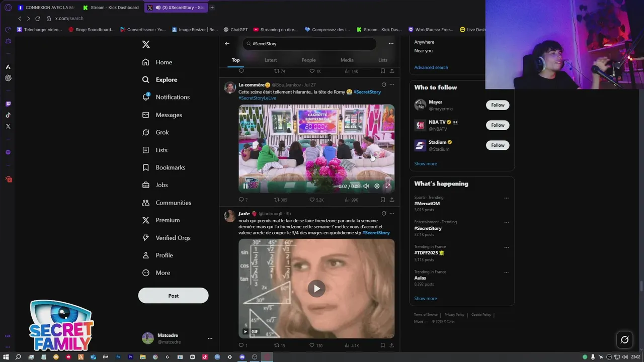The height and width of the screenshot is (362, 644).
Task: Open the Grok floating button
Action: 624,340
